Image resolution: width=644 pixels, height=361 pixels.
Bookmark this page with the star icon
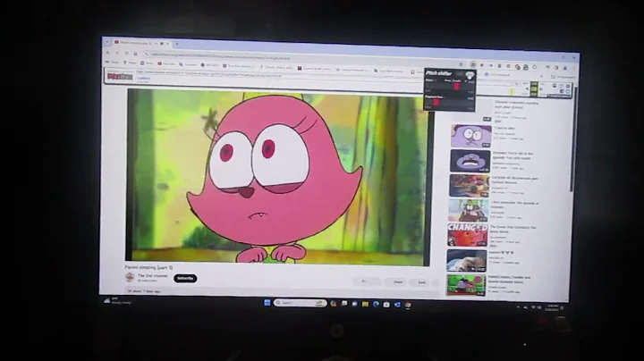pyautogui.click(x=461, y=64)
